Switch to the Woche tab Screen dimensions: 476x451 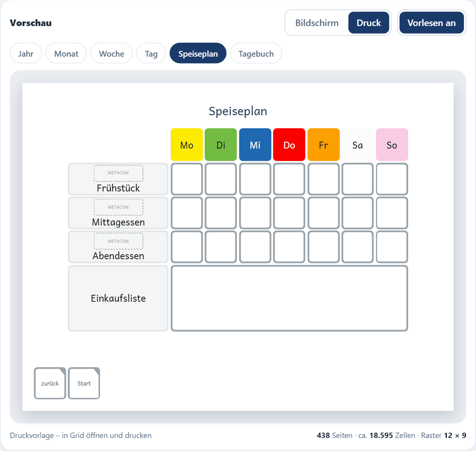(112, 54)
